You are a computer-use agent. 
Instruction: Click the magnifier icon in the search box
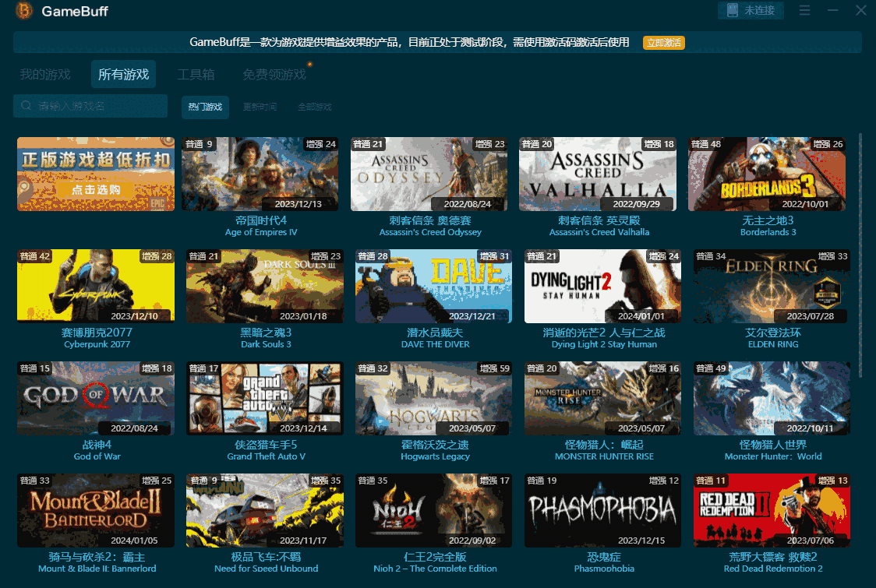pyautogui.click(x=26, y=105)
